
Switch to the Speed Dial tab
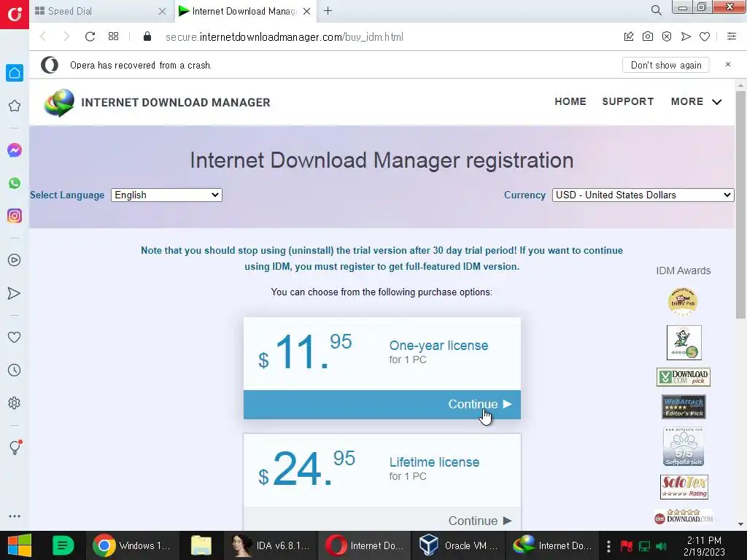100,11
